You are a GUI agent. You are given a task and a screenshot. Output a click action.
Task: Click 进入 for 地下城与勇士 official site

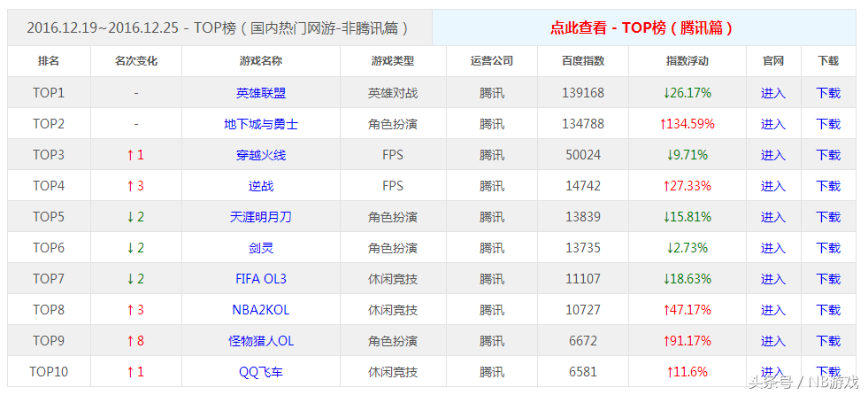click(x=773, y=124)
